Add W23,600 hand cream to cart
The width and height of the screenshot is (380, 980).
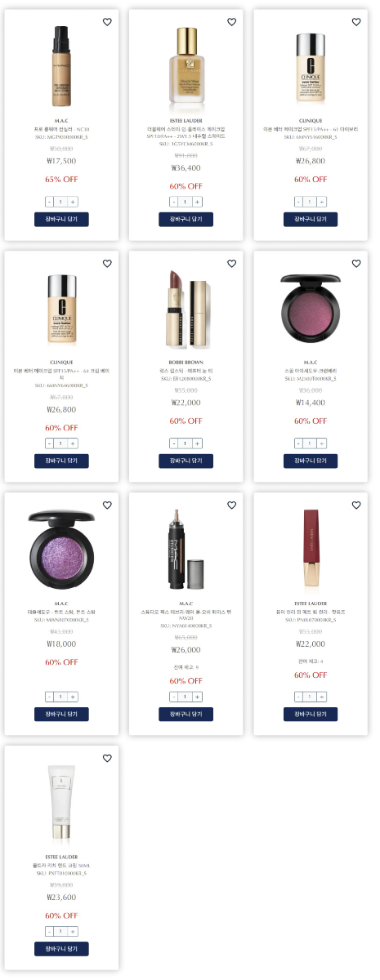pyautogui.click(x=61, y=950)
